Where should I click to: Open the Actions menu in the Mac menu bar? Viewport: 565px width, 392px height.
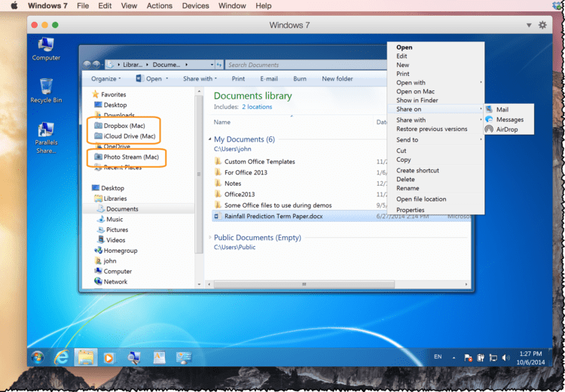pyautogui.click(x=160, y=6)
